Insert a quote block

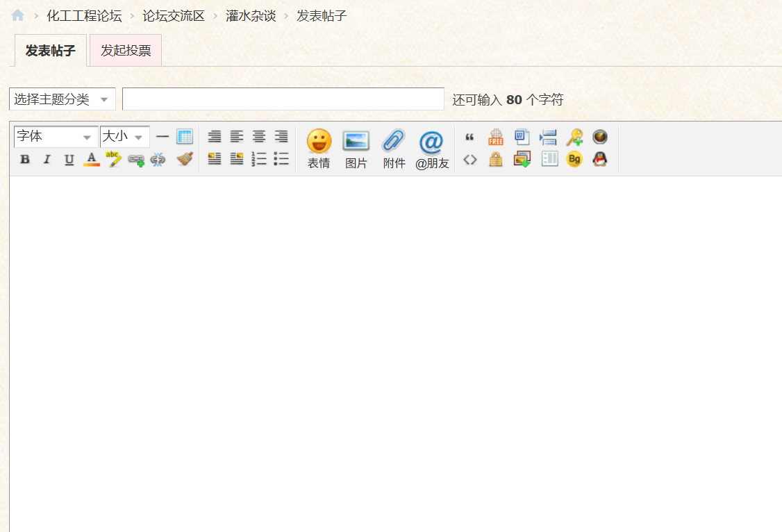pyautogui.click(x=469, y=137)
